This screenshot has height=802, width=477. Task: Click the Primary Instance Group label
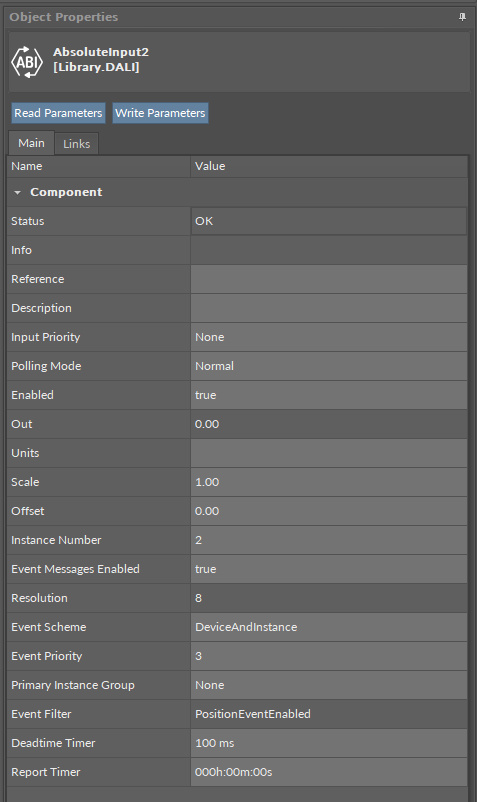click(x=73, y=685)
